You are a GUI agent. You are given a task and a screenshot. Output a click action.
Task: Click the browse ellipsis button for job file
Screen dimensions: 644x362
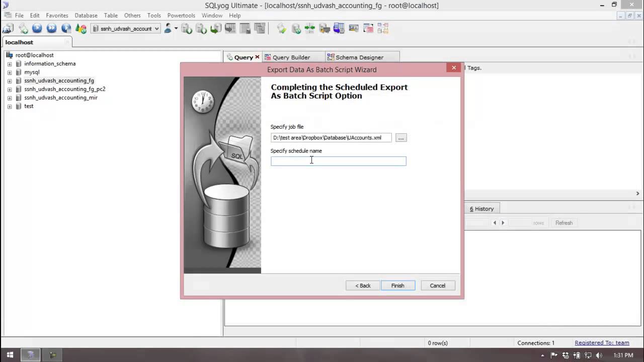pyautogui.click(x=401, y=138)
